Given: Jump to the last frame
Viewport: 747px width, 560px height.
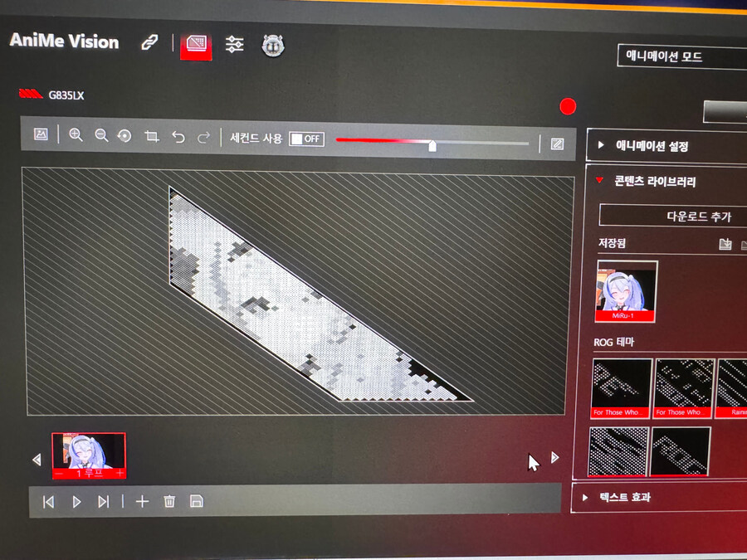Looking at the screenshot, I should [x=104, y=502].
